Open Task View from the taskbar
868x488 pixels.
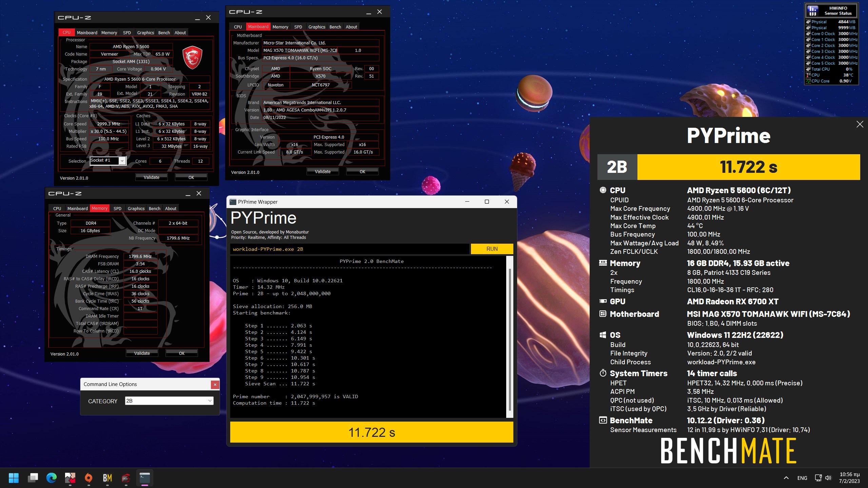click(33, 478)
